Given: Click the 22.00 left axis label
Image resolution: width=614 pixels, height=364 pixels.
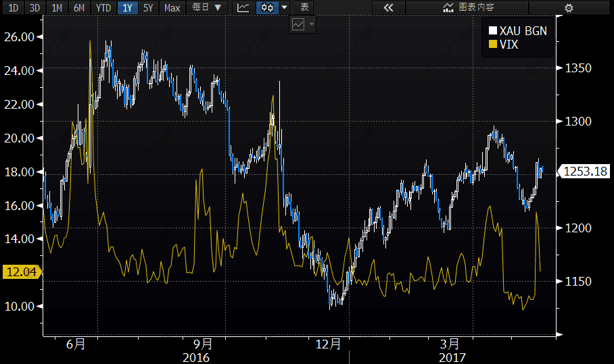Looking at the screenshot, I should pyautogui.click(x=19, y=105).
